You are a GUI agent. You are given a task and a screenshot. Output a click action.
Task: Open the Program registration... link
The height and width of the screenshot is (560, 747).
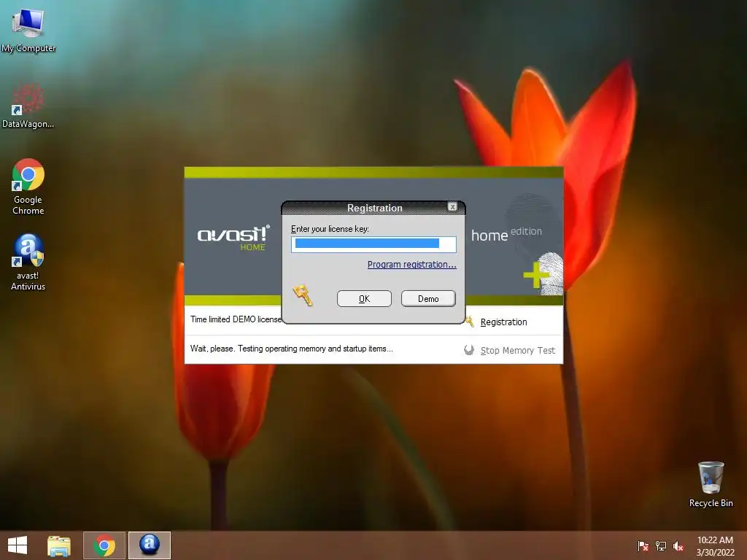411,264
